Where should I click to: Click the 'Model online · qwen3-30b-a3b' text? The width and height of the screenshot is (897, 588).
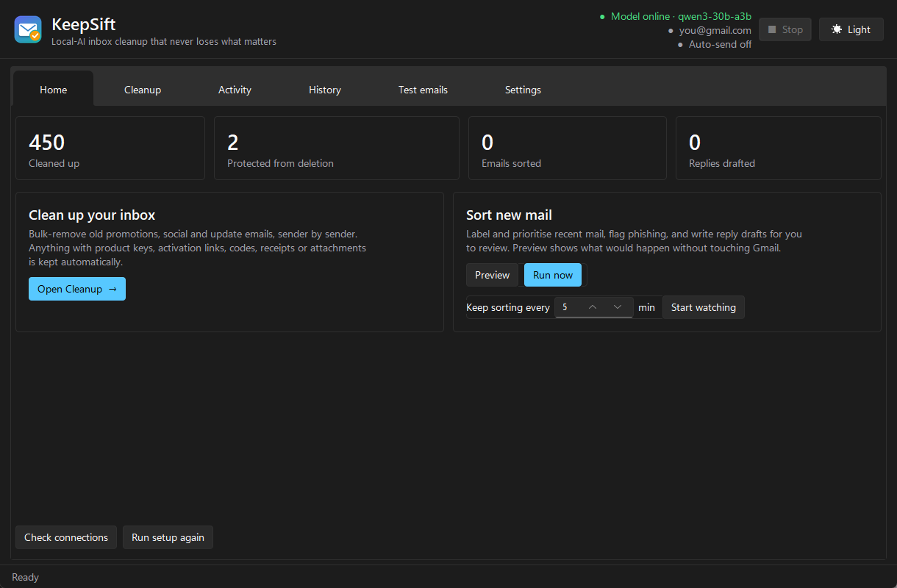[x=681, y=16]
